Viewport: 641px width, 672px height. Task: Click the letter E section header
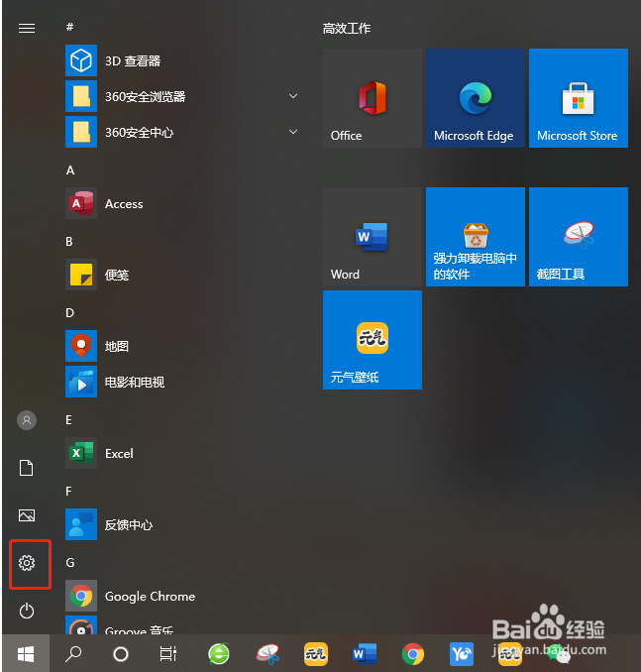[x=68, y=419]
